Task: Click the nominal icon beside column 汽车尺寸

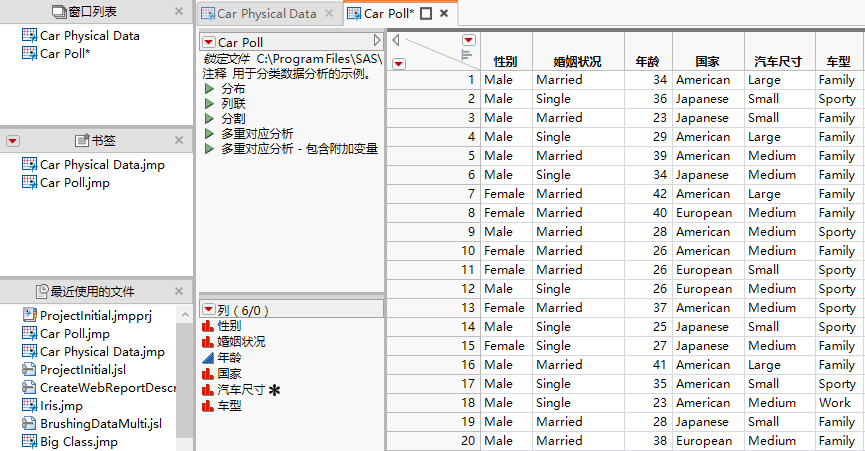Action: point(208,390)
